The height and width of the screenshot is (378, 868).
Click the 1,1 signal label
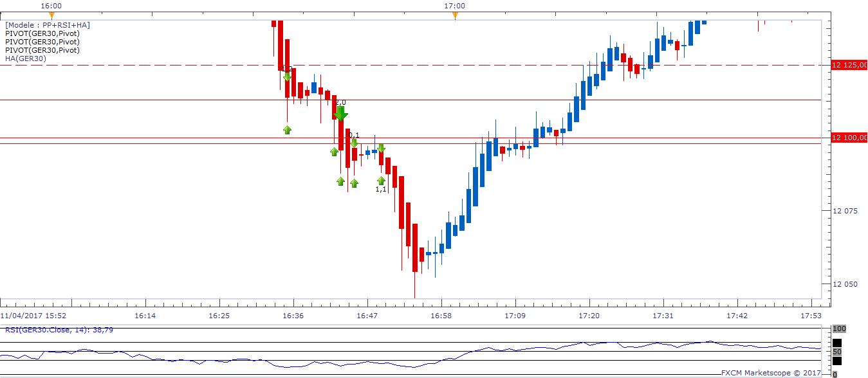click(381, 189)
